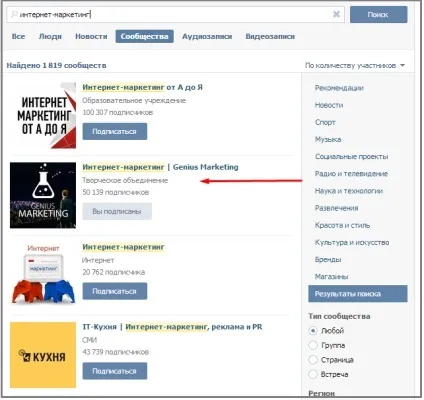Viewport: 424px width, 400px height.
Task: Subscribe to the IT-Кухня community
Action: click(115, 371)
